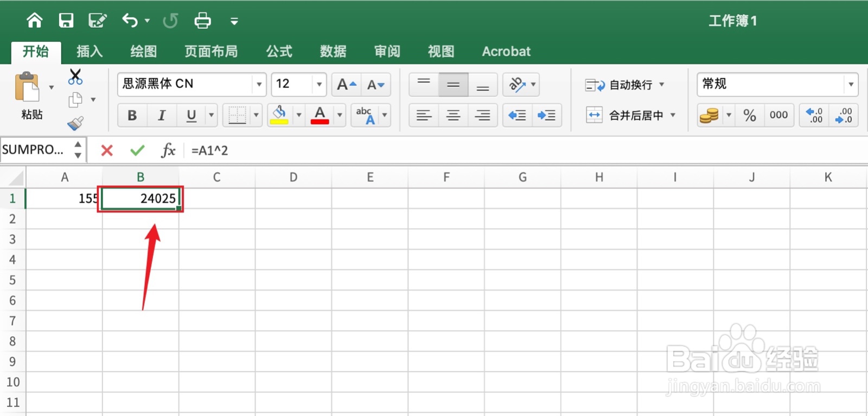Screen dimensions: 868x416
Task: Apply currency format with coins icon
Action: (709, 115)
